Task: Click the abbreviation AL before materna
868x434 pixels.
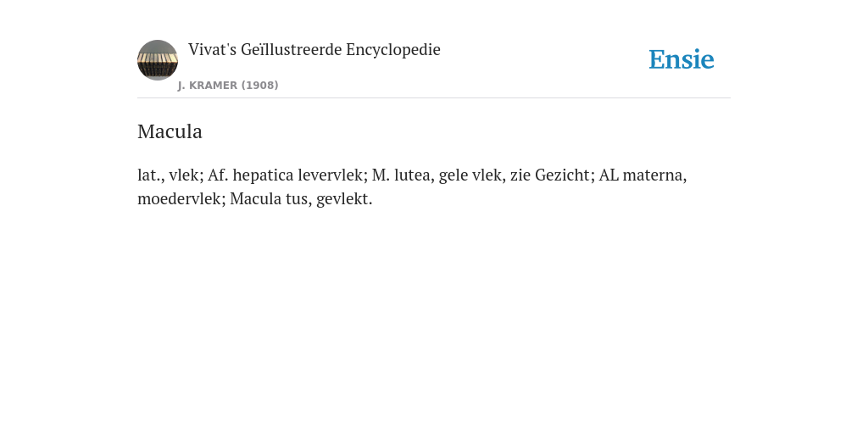Action: (x=609, y=175)
